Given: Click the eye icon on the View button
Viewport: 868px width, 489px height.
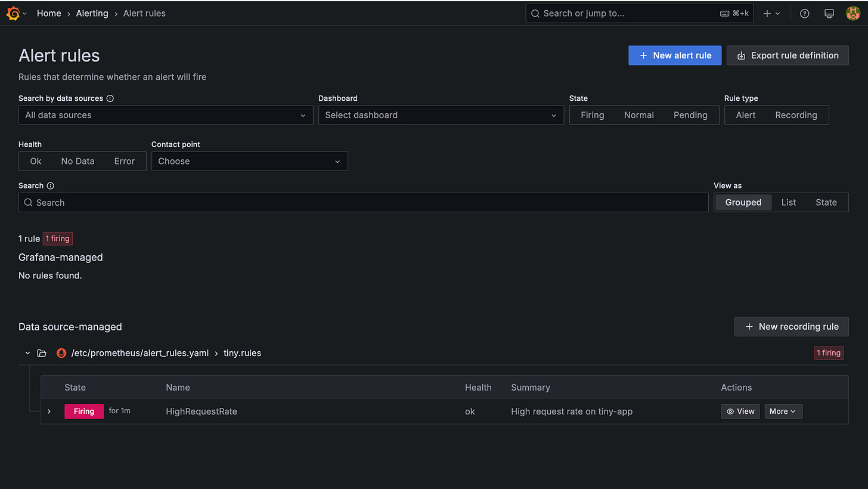Looking at the screenshot, I should tap(730, 411).
